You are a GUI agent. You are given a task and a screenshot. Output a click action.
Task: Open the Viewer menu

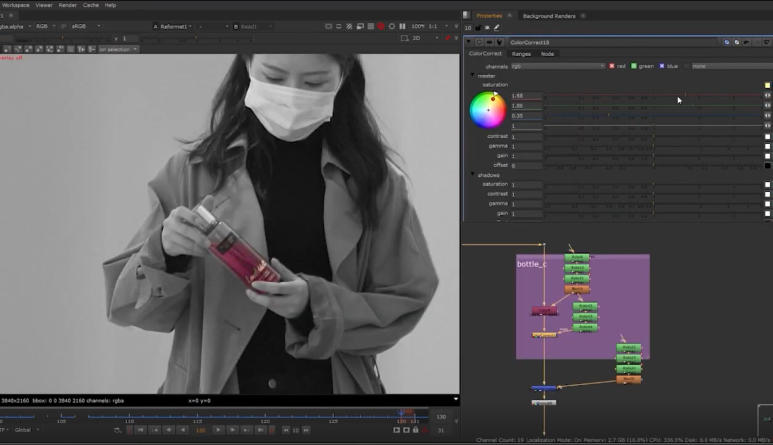coord(44,5)
